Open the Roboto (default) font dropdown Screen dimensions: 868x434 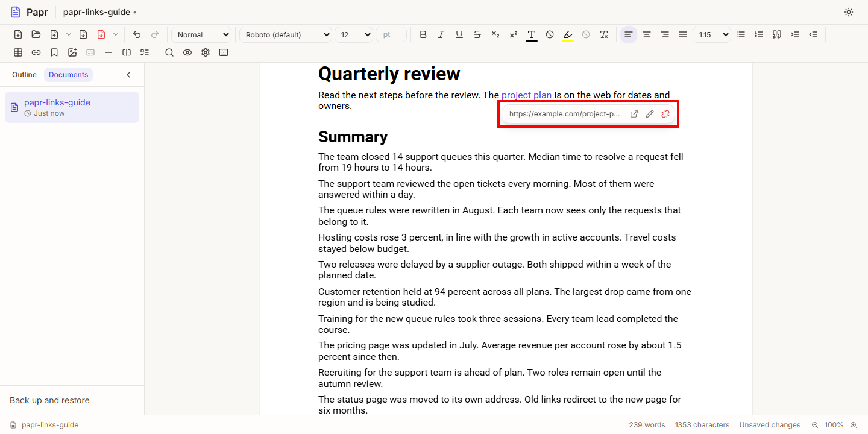pyautogui.click(x=286, y=34)
